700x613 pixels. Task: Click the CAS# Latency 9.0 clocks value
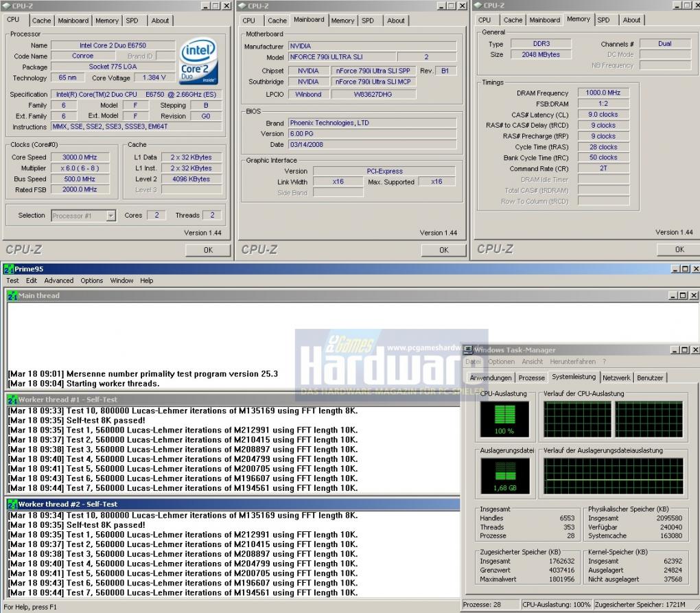click(x=603, y=115)
